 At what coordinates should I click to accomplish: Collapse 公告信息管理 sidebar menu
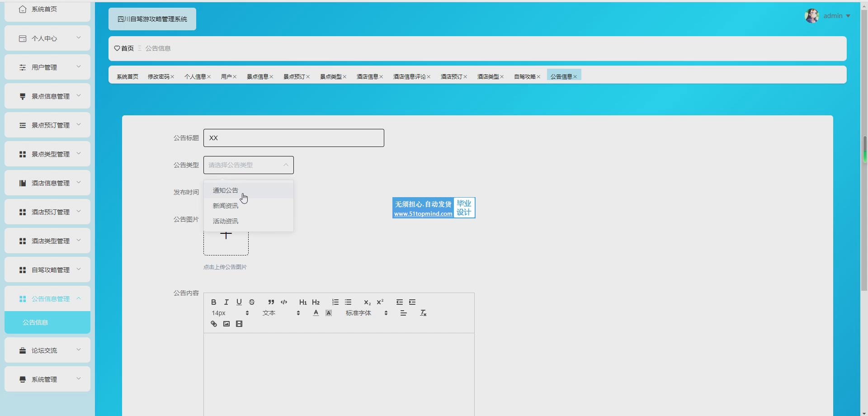click(x=47, y=298)
